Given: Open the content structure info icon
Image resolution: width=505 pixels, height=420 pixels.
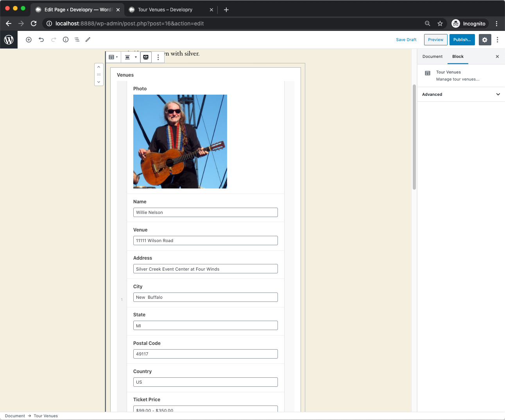Looking at the screenshot, I should 66,39.
